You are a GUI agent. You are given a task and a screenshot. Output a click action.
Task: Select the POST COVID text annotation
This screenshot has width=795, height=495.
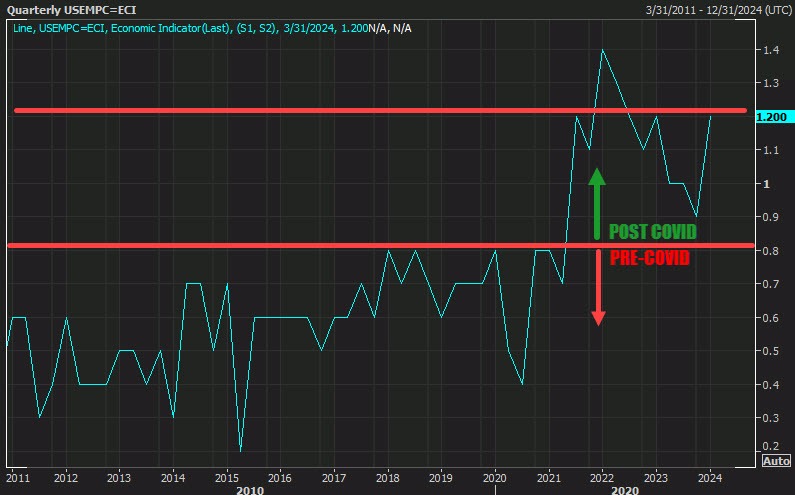652,232
